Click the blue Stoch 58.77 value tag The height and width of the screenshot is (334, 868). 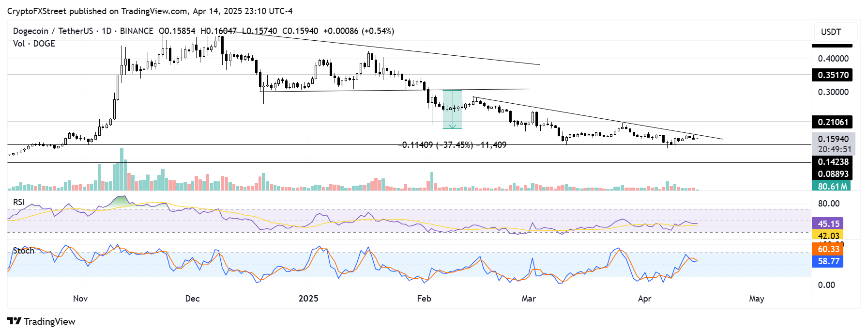[828, 261]
